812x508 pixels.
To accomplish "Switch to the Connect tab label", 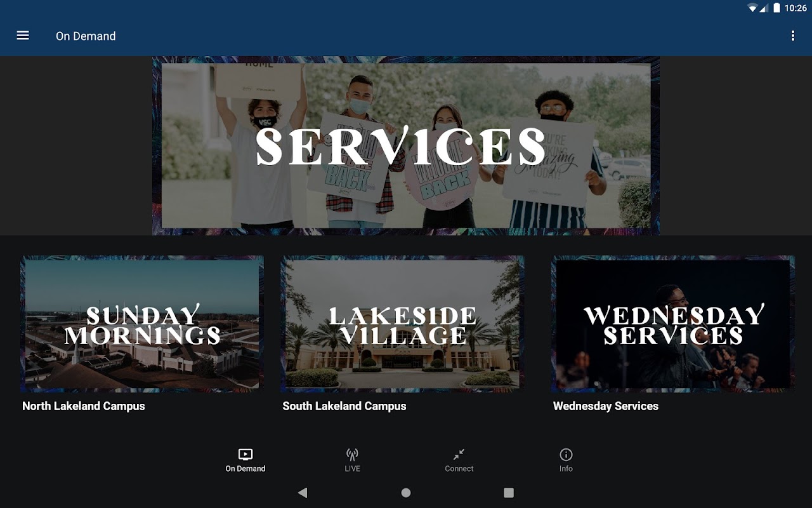I will pyautogui.click(x=459, y=469).
